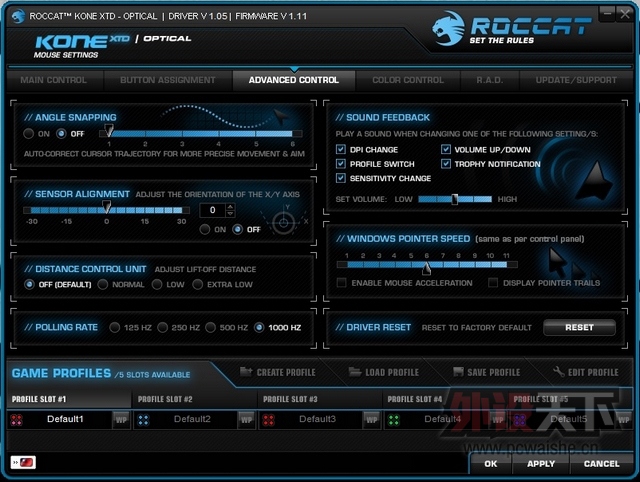The height and width of the screenshot is (482, 640).
Task: Set Distance Control Unit to Low
Action: 157,284
